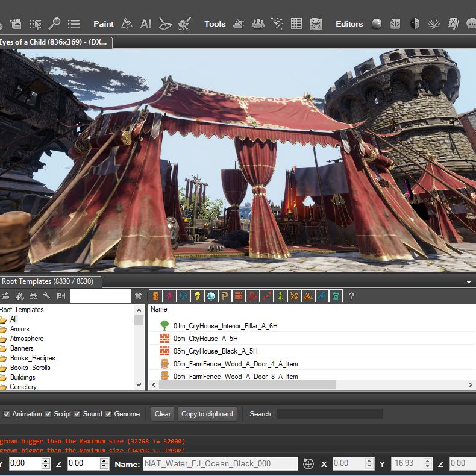Switch to the Root Templates tab
This screenshot has width=476, height=476.
48,281
